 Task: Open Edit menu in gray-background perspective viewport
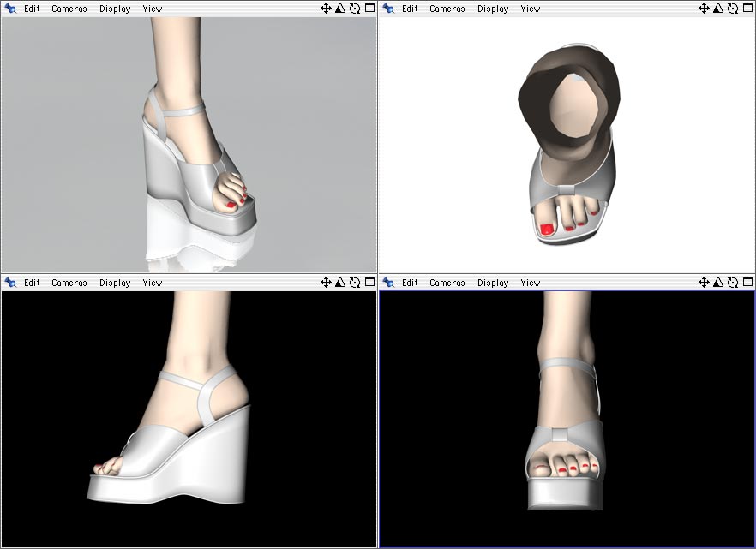point(32,9)
